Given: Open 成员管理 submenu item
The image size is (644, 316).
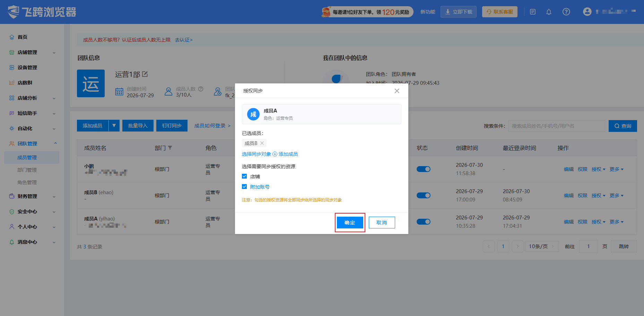Looking at the screenshot, I should [32, 157].
